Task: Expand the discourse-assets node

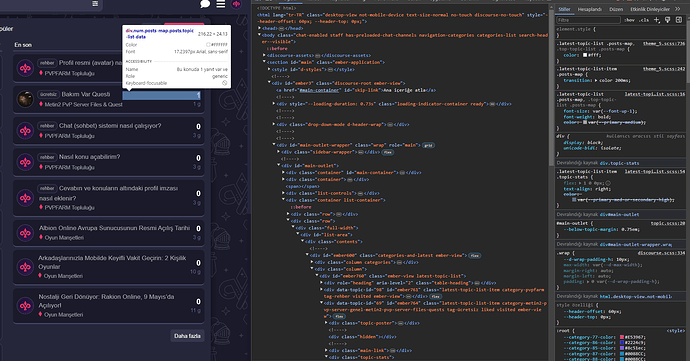Action: click(264, 55)
